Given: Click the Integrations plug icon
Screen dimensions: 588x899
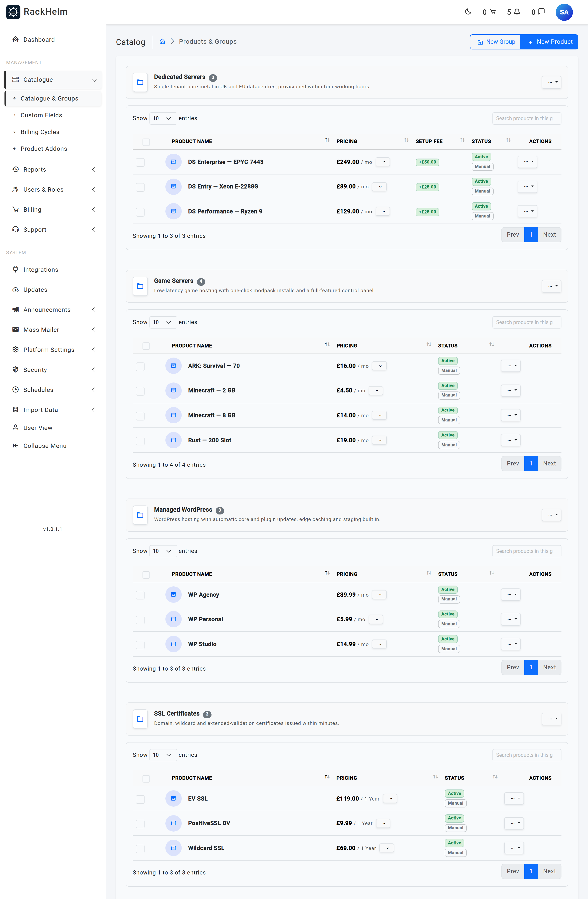Looking at the screenshot, I should click(16, 269).
